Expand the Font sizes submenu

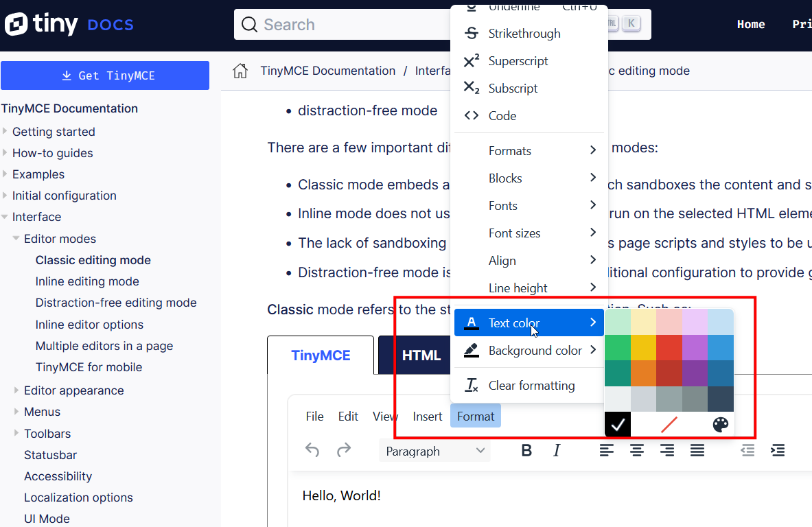(x=529, y=233)
